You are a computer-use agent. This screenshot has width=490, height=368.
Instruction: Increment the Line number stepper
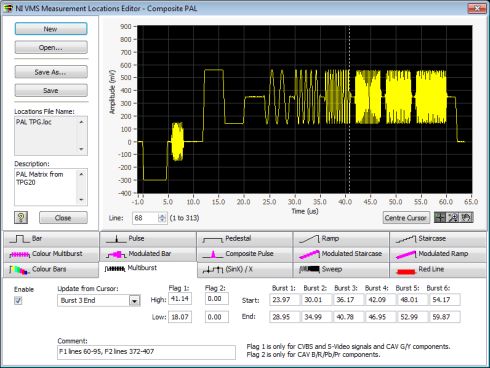[162, 216]
